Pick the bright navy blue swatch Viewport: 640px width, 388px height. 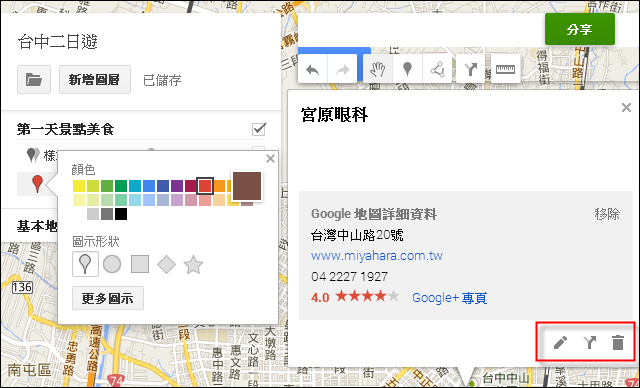pos(163,186)
